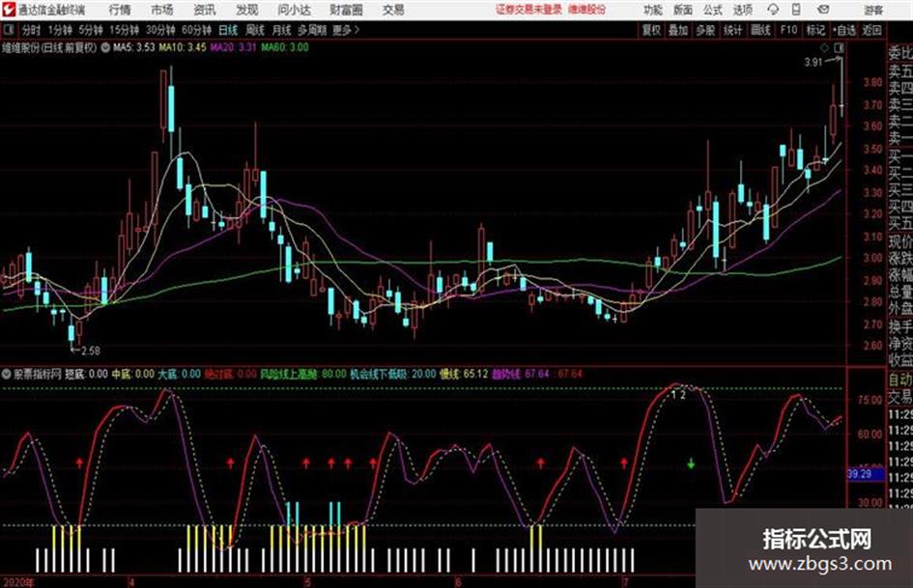The height and width of the screenshot is (588, 913).
Task: Click the blue 39.29 value marker on axis
Action: pyautogui.click(x=866, y=474)
